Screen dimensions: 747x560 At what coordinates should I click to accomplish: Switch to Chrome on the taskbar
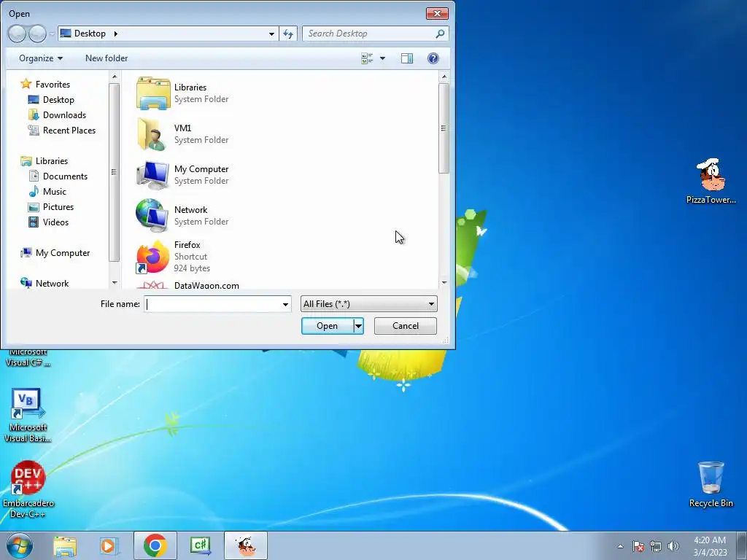coord(155,545)
